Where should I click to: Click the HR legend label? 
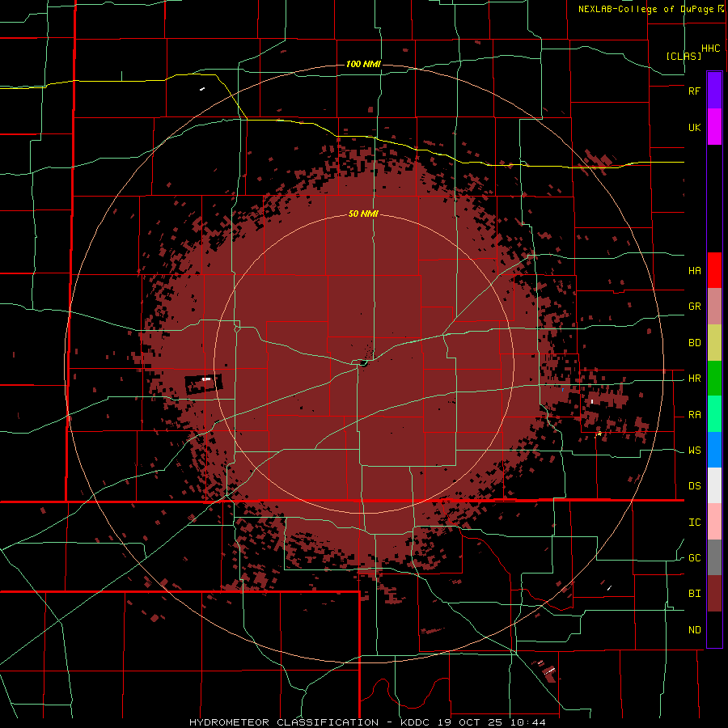(x=694, y=379)
